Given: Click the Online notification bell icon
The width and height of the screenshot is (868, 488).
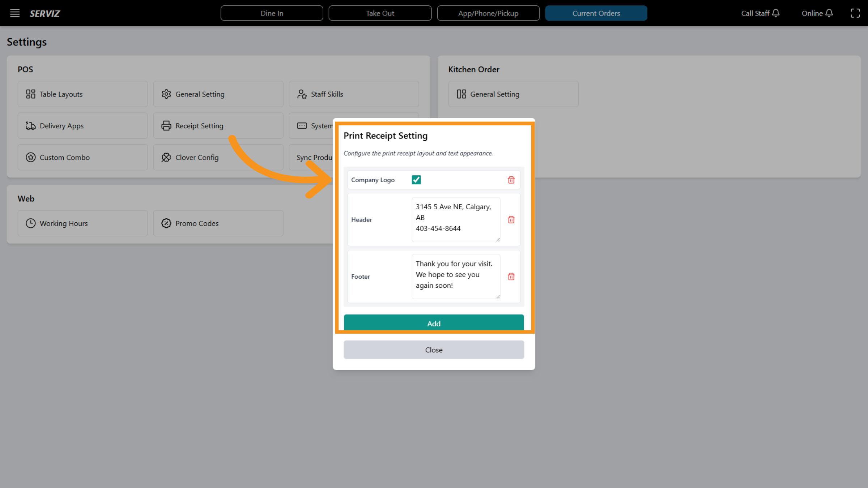Looking at the screenshot, I should (x=830, y=13).
